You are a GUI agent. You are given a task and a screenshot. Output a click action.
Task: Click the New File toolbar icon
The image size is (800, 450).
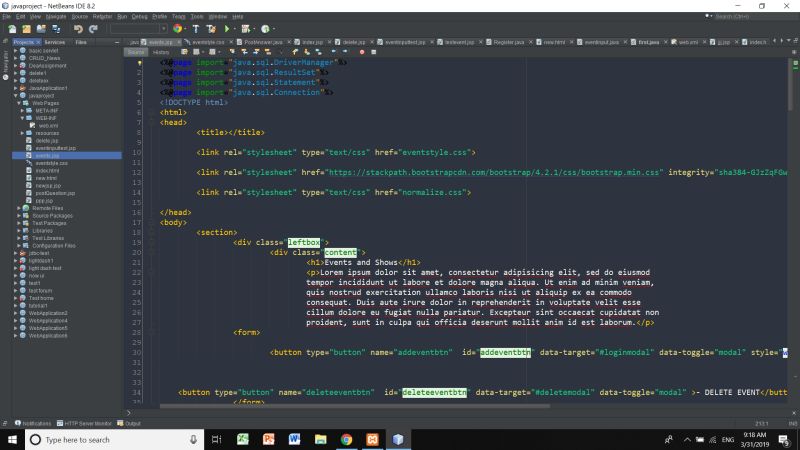pos(12,29)
